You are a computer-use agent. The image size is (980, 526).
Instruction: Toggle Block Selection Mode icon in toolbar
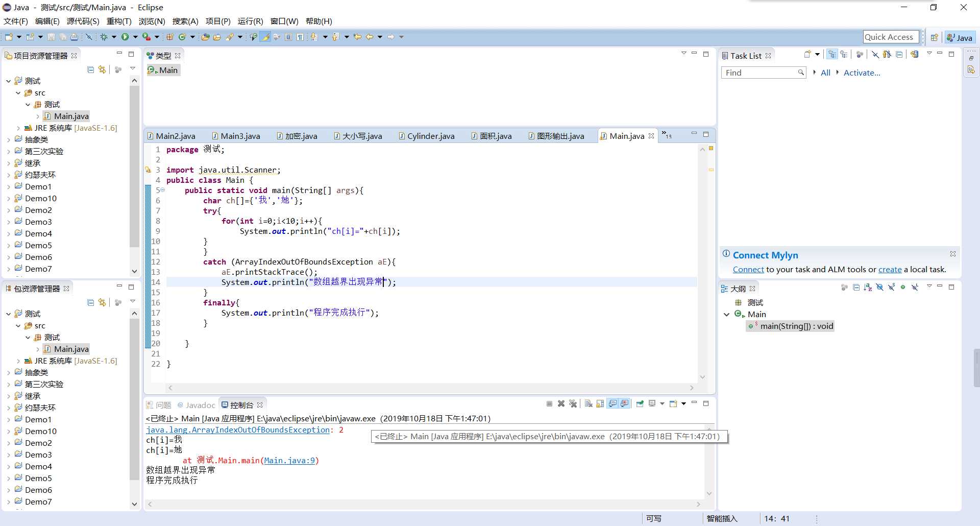click(288, 37)
